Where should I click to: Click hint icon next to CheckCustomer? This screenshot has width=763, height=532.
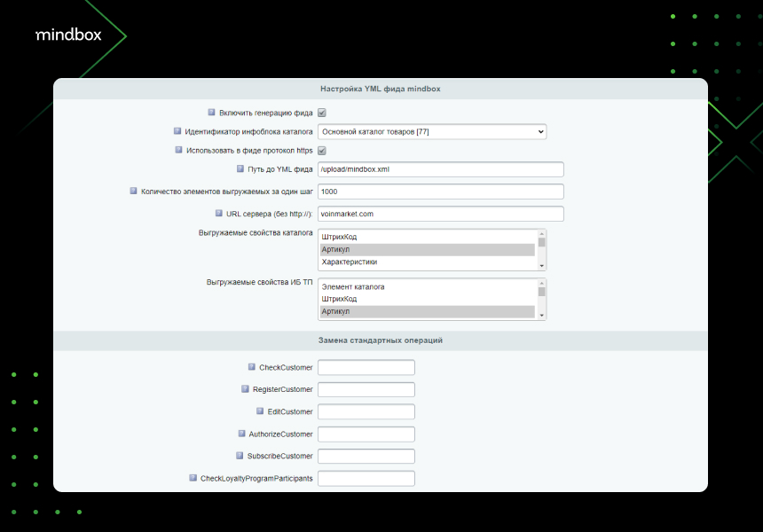pos(252,366)
